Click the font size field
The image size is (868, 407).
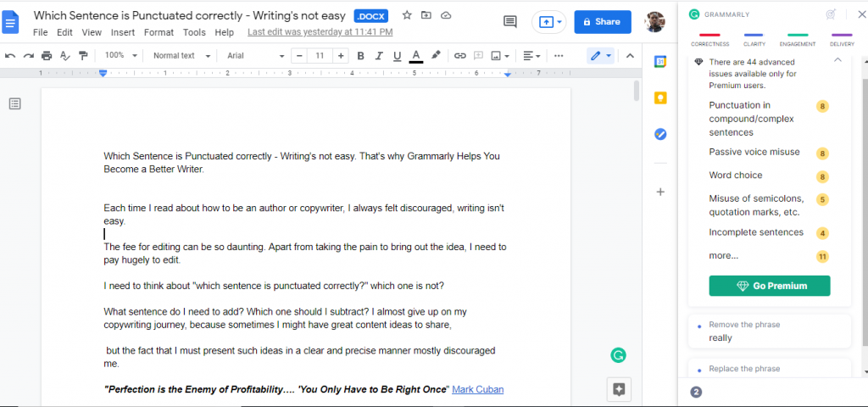(320, 55)
